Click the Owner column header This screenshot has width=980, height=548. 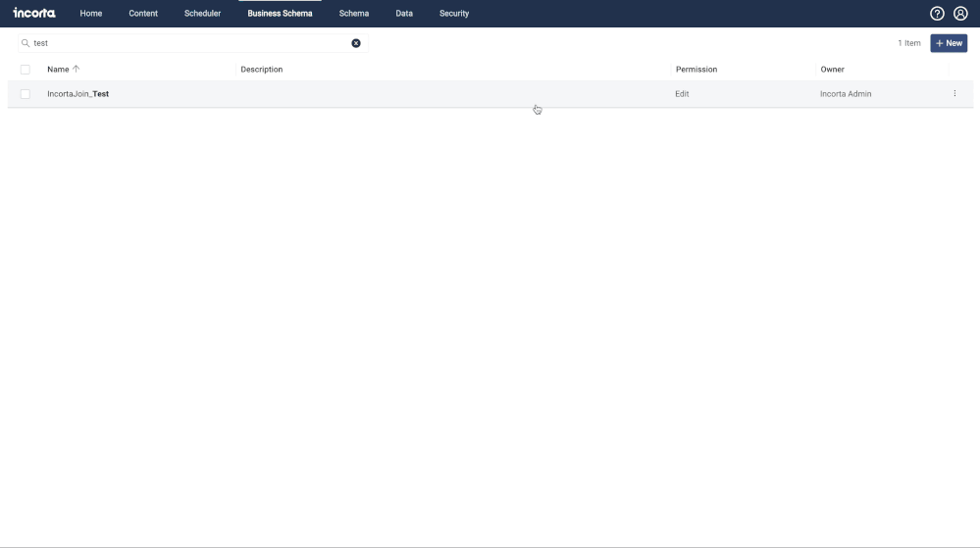(x=832, y=70)
